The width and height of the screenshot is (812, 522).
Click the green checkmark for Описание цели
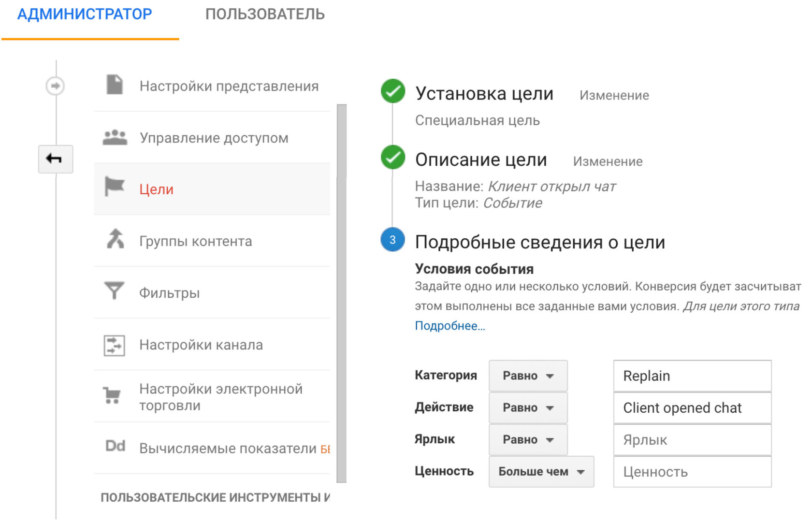[393, 157]
